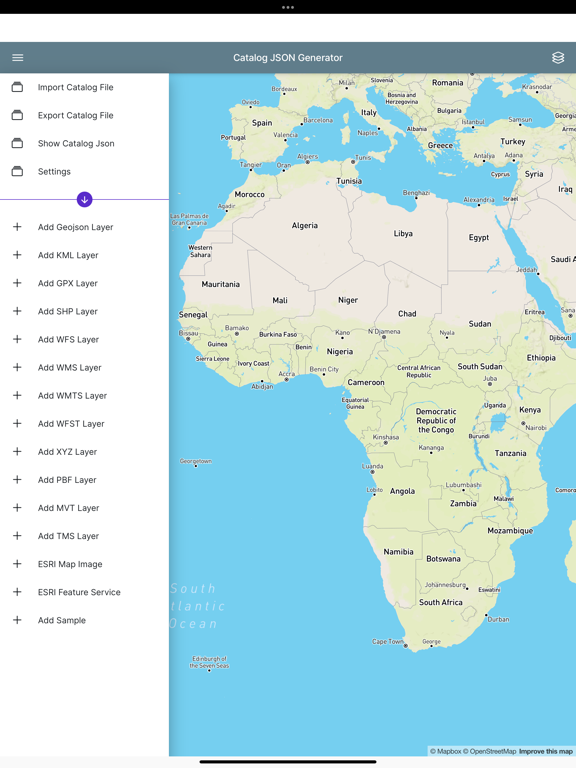Click plus icon beside Add WFS Layer
576x768 pixels.
click(17, 339)
